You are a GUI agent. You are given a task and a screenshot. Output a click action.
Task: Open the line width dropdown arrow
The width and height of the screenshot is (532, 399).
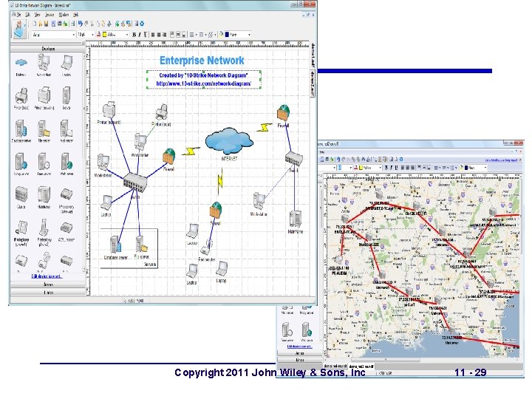click(x=196, y=35)
